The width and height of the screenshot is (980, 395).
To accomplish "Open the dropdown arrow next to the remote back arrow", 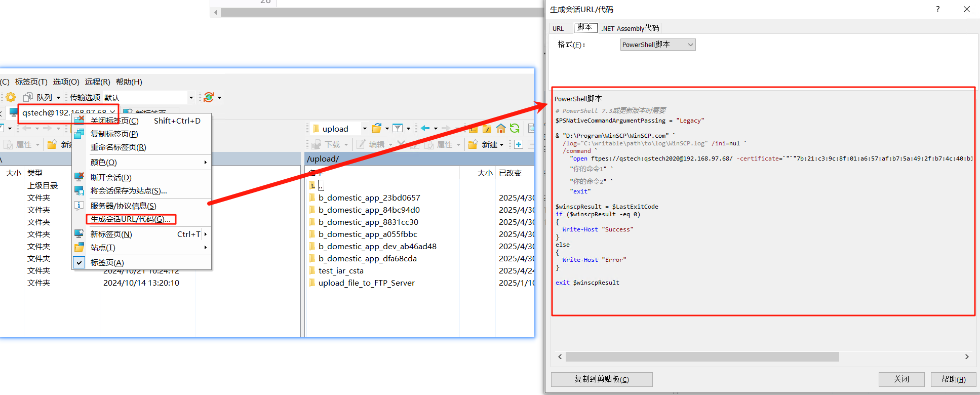I will [436, 129].
